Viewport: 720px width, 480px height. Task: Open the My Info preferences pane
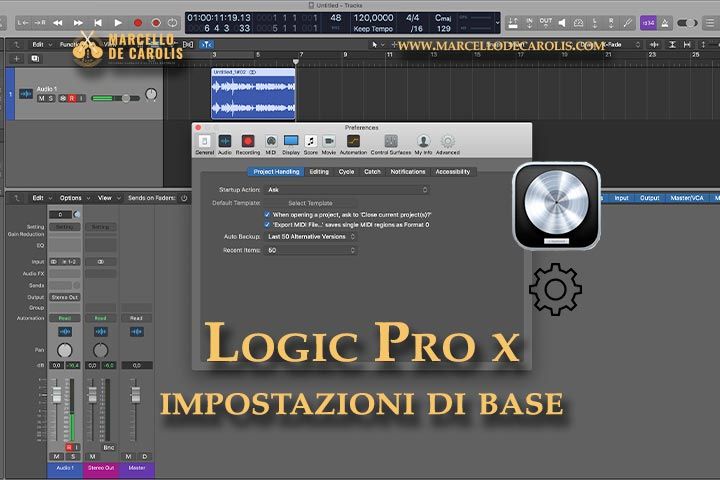pos(423,145)
